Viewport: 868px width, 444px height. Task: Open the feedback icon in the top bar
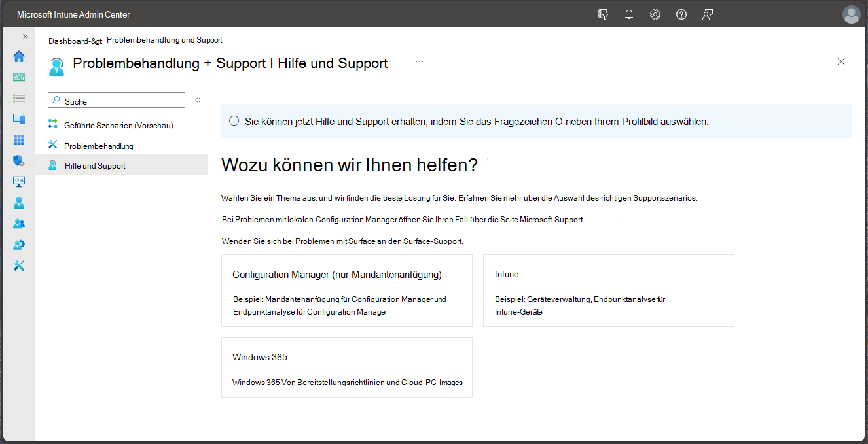coord(708,14)
